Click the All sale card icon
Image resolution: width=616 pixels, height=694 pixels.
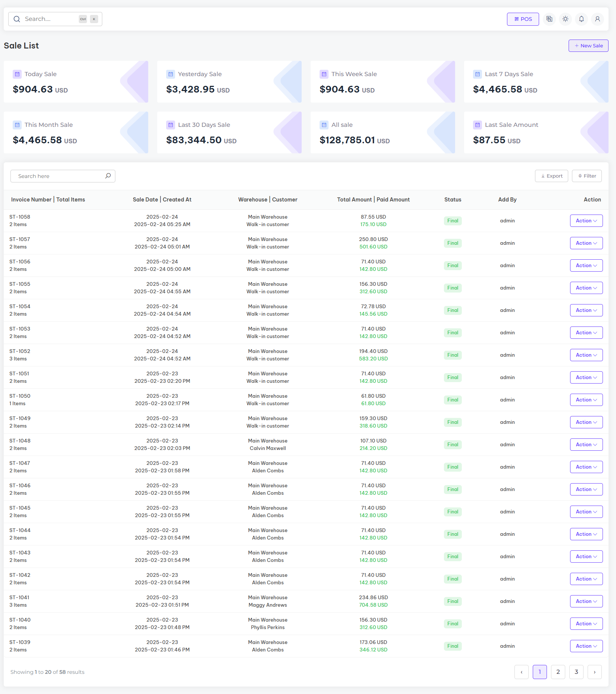click(324, 125)
